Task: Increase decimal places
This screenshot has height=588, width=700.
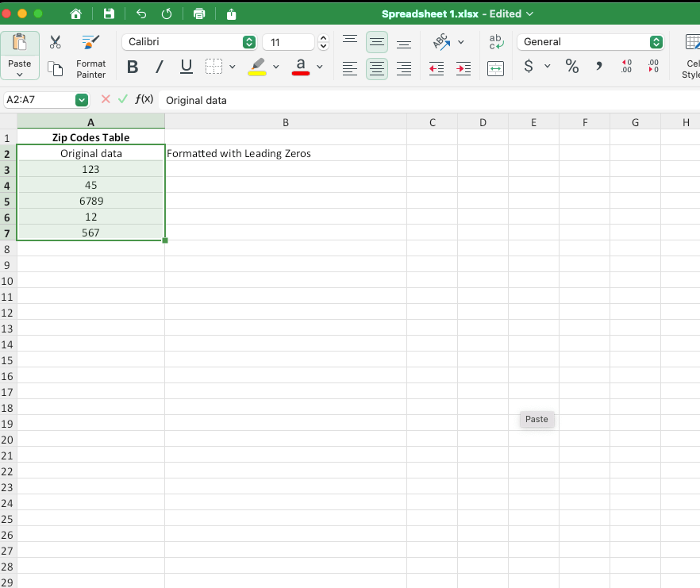Action: 626,67
